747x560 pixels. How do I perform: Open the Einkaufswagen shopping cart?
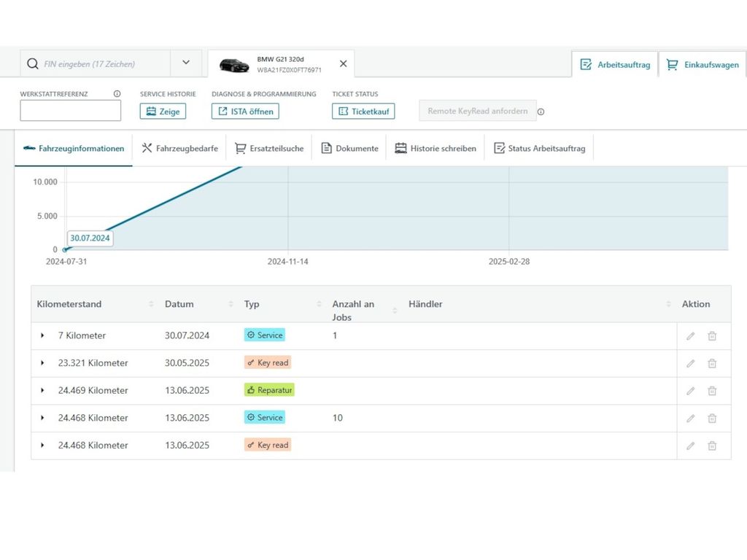tap(703, 65)
